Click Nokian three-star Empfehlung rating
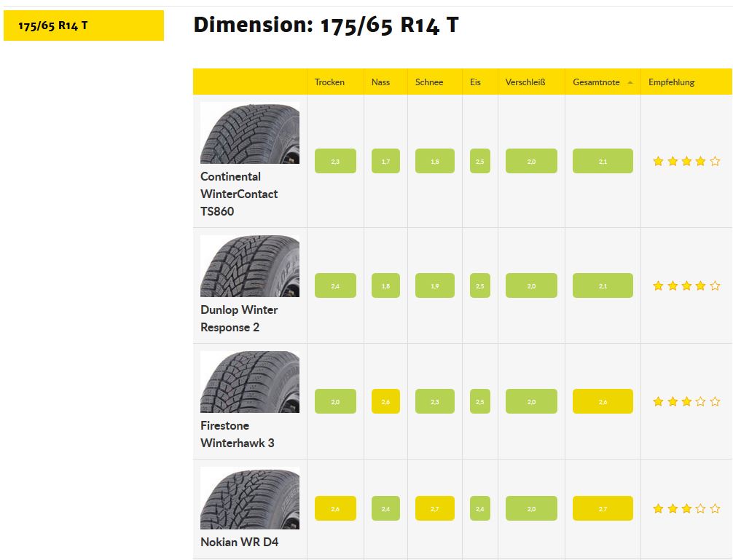Image resolution: width=733 pixels, height=560 pixels. (x=686, y=508)
